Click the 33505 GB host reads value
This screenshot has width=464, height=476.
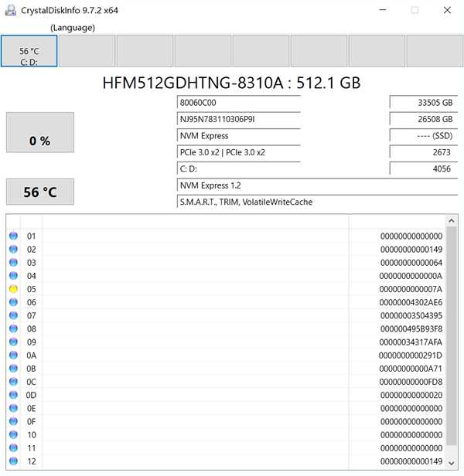point(424,103)
